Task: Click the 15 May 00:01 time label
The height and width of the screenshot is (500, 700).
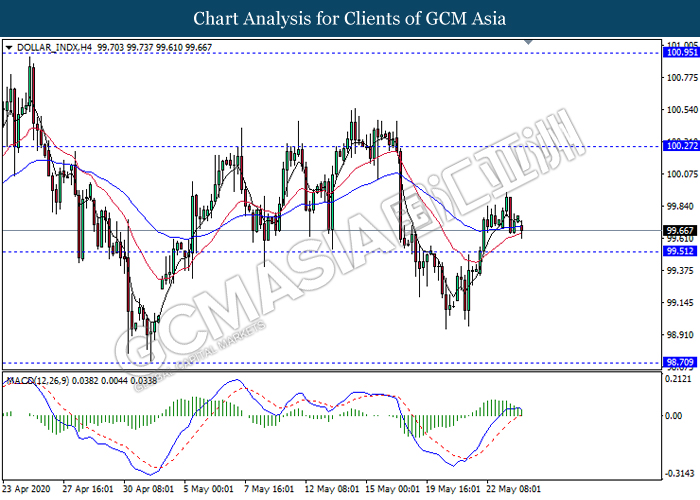Action: 392,489
